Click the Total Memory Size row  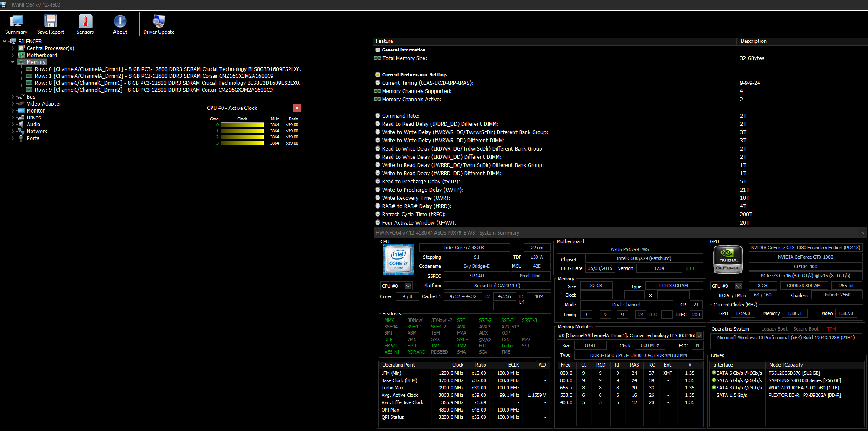[620, 58]
